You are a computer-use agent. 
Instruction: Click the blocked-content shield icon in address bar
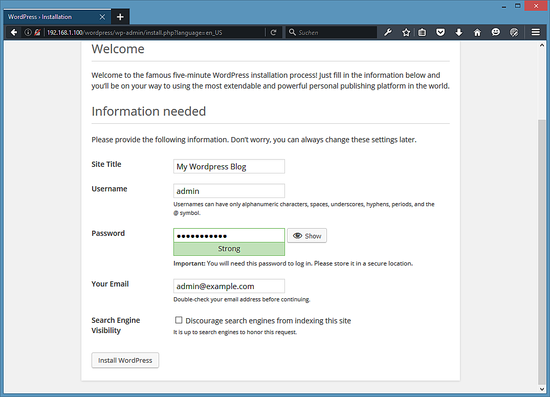37,33
